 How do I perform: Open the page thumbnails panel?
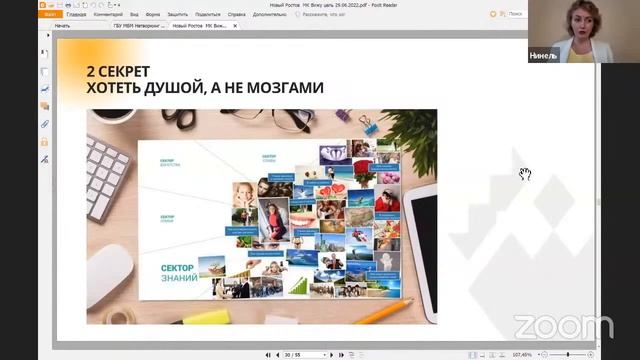[44, 71]
